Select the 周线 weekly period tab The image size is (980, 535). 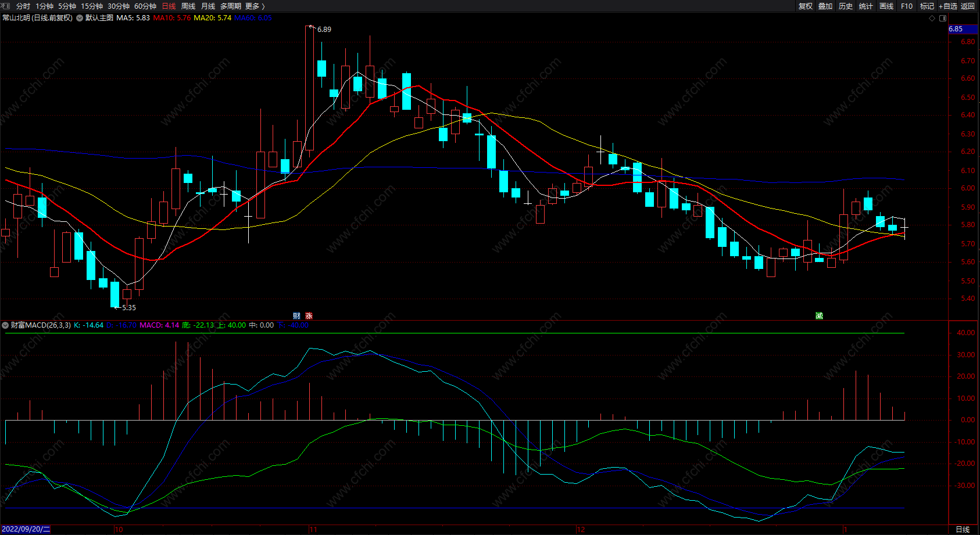[x=188, y=6]
